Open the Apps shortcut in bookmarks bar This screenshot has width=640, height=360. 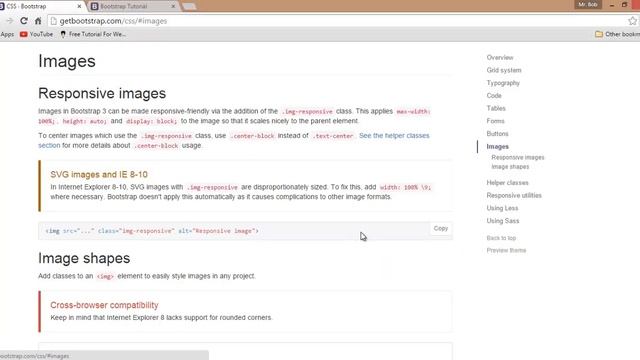pyautogui.click(x=7, y=34)
